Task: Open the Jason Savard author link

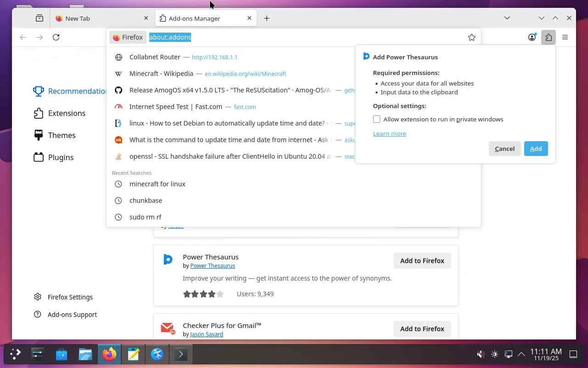Action: 207,334
